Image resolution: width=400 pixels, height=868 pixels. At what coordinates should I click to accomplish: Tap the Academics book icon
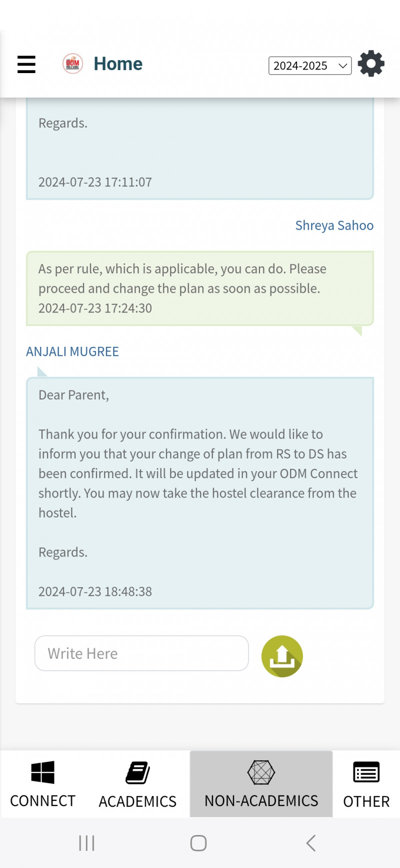point(137,773)
